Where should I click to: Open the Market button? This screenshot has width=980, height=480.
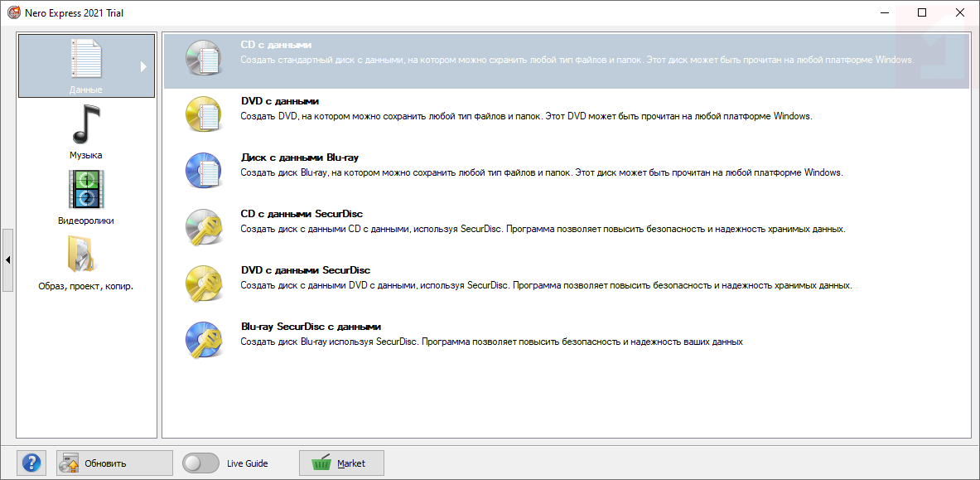341,463
